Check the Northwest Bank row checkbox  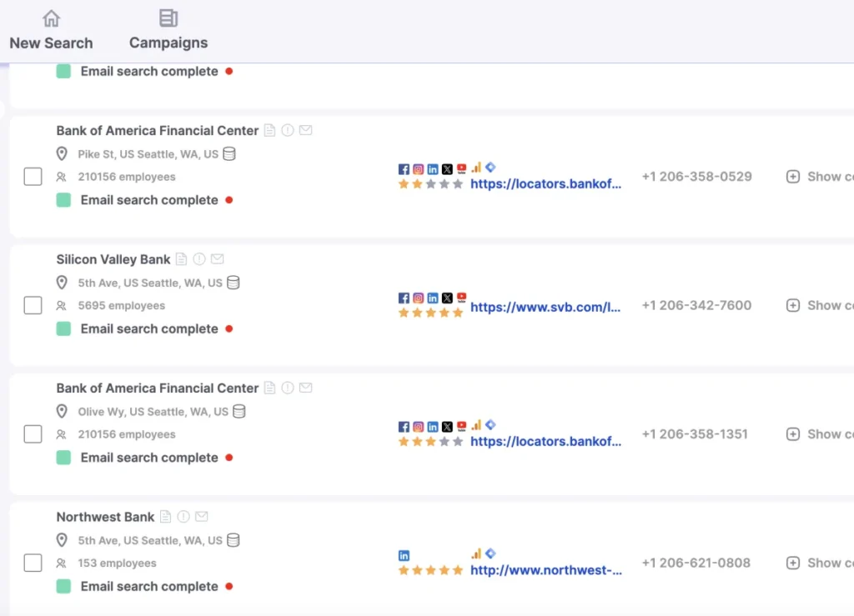[33, 563]
